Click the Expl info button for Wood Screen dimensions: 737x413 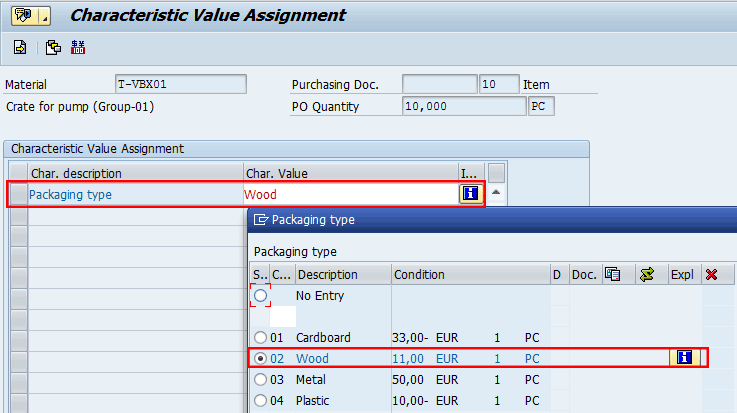click(685, 358)
